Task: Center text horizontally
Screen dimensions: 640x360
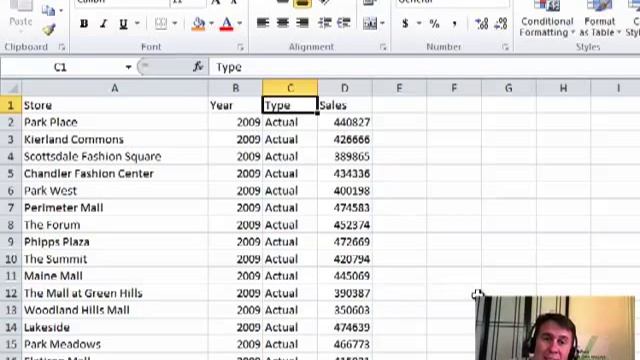Action: coord(282,23)
